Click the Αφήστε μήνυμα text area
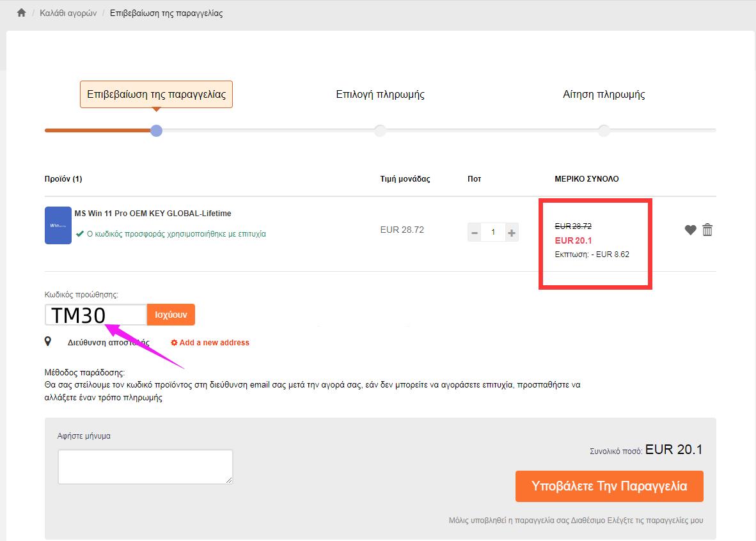This screenshot has height=541, width=756. tap(145, 466)
